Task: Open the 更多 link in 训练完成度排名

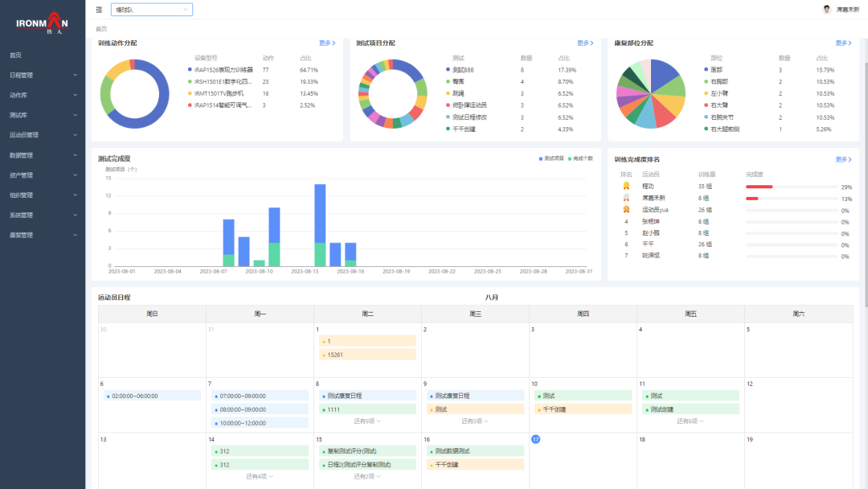Action: (842, 159)
